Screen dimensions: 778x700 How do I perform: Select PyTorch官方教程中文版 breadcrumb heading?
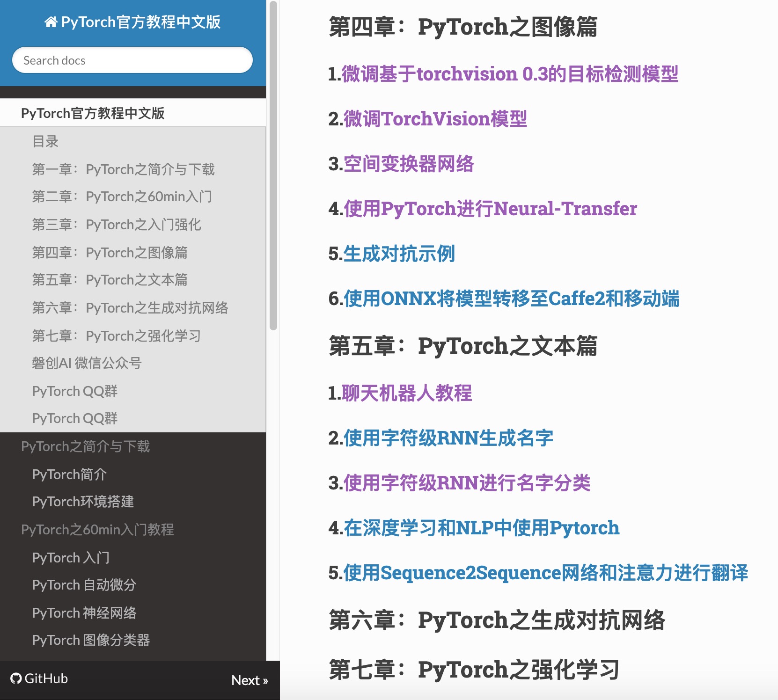point(93,113)
